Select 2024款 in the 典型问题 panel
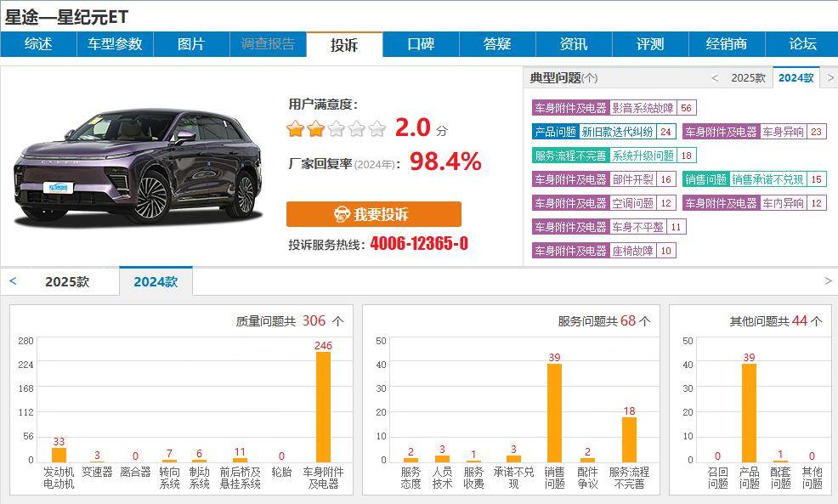The height and width of the screenshot is (504, 838). pos(796,78)
